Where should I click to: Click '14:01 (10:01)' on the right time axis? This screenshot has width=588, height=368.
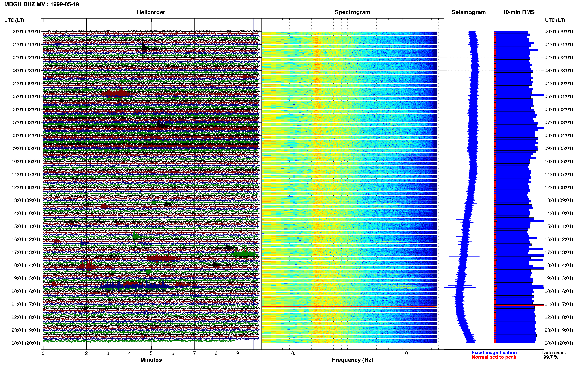(x=559, y=213)
